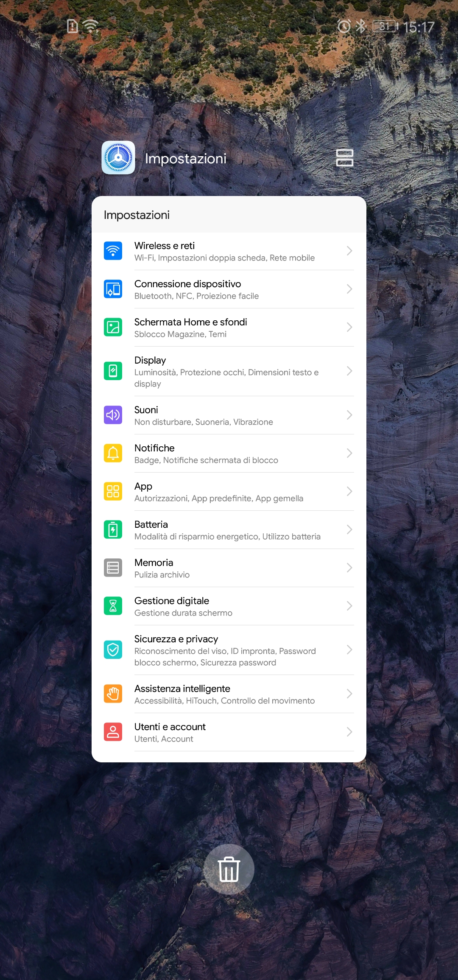Tap the 15:17 clock in status bar
The image size is (458, 980).
click(419, 27)
